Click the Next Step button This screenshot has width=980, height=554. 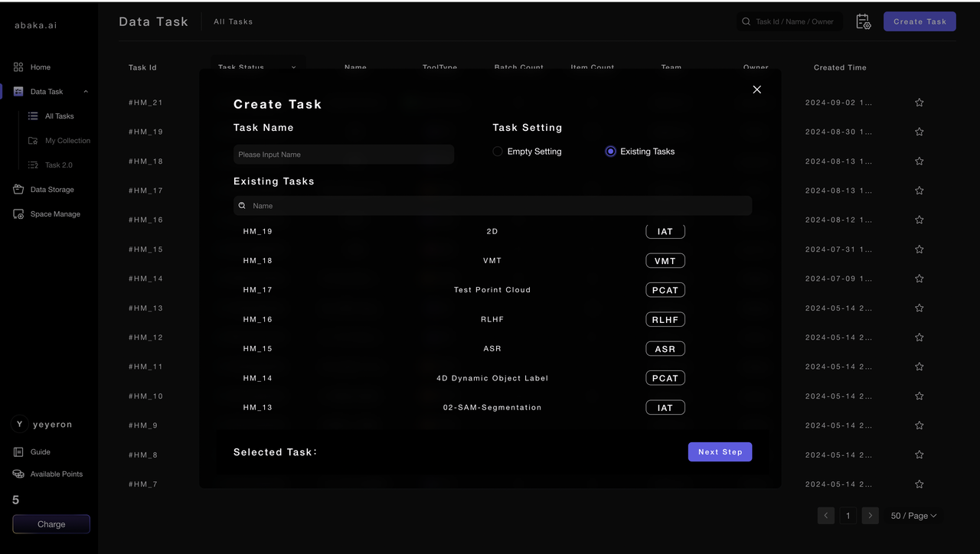pyautogui.click(x=720, y=452)
